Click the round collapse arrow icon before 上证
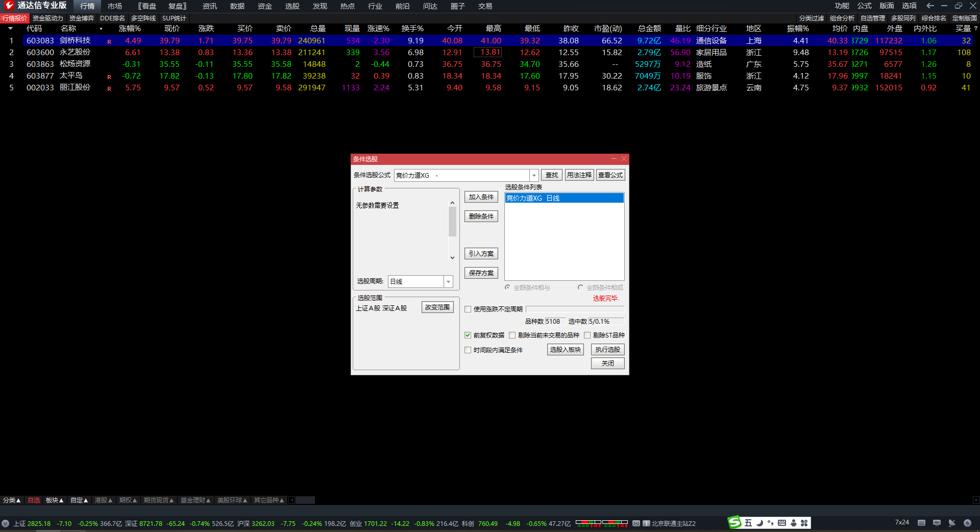Image resolution: width=980 pixels, height=532 pixels. point(5,523)
